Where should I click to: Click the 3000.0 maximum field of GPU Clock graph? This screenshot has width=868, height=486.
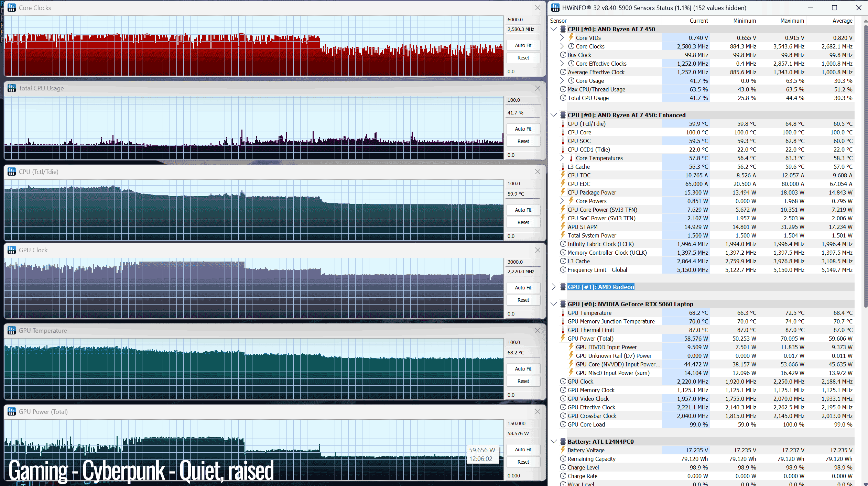523,262
